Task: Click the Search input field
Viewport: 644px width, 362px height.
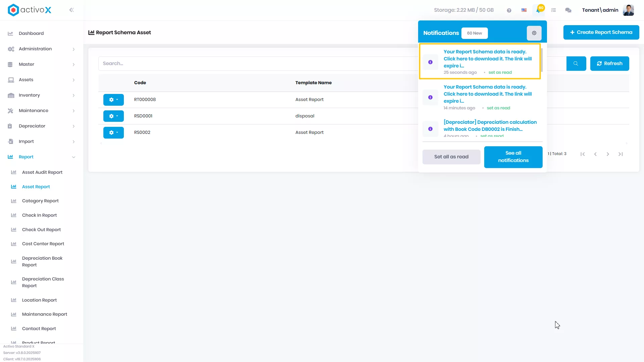Action: tap(258, 63)
